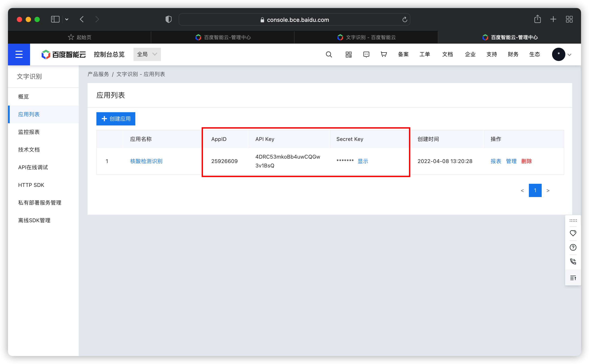Click the back-to-top list icon

[x=573, y=278]
